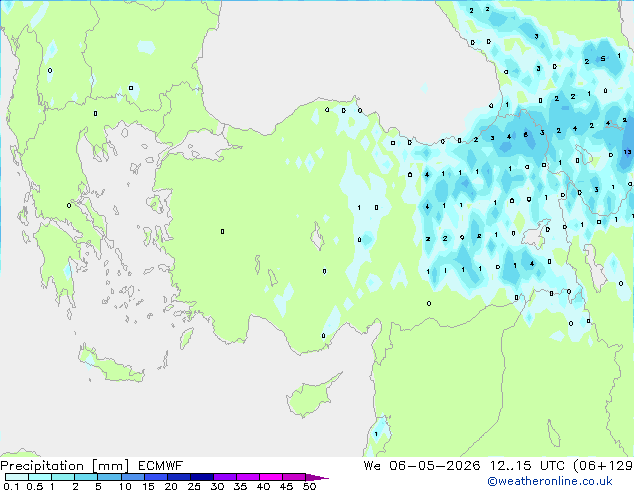Click the legend label "50"
Image resolution: width=634 pixels, height=490 pixels.
point(309,486)
